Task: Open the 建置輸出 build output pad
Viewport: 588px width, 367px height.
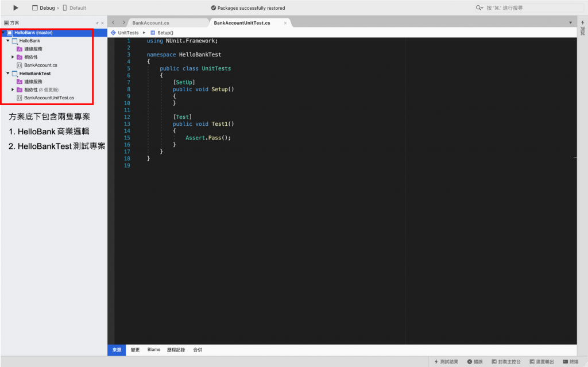Action: pyautogui.click(x=541, y=362)
